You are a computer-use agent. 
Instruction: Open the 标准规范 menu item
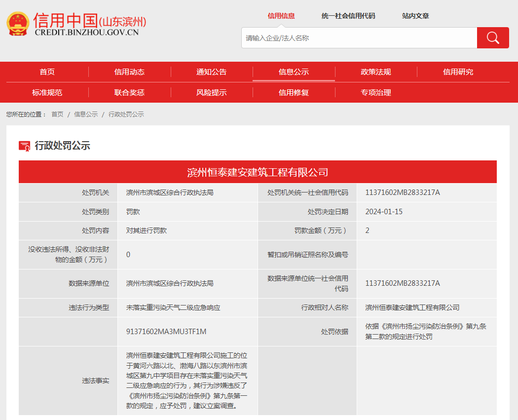(x=47, y=92)
